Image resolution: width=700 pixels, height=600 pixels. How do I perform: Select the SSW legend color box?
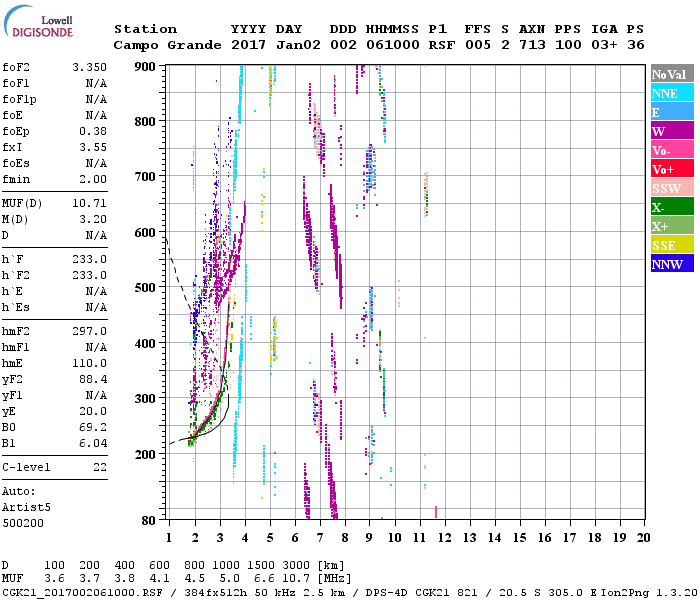pos(670,188)
